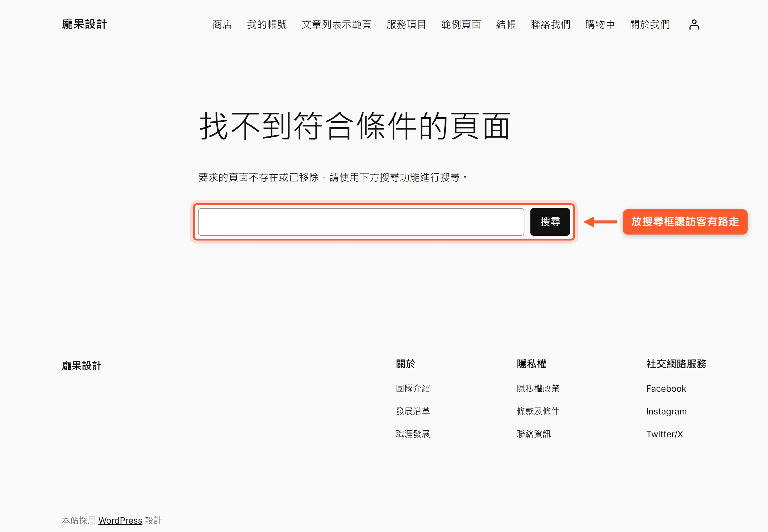Click the 隱私權 footer column heading
This screenshot has width=768, height=532.
532,364
